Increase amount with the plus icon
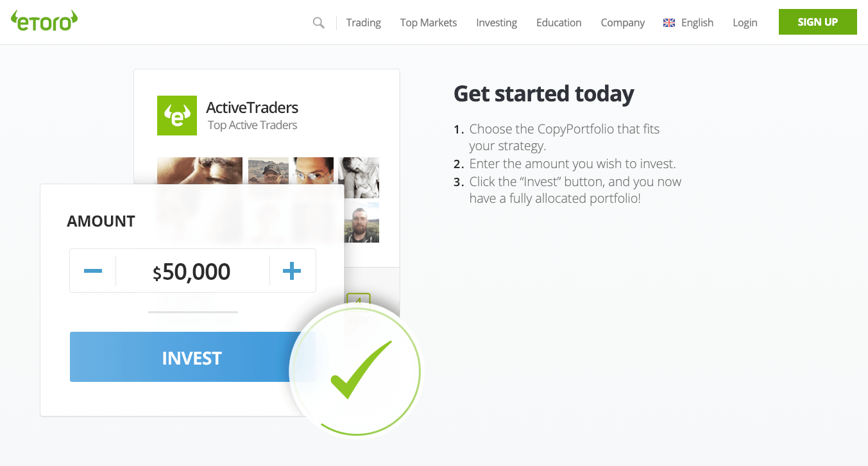The height and width of the screenshot is (466, 868). click(292, 271)
